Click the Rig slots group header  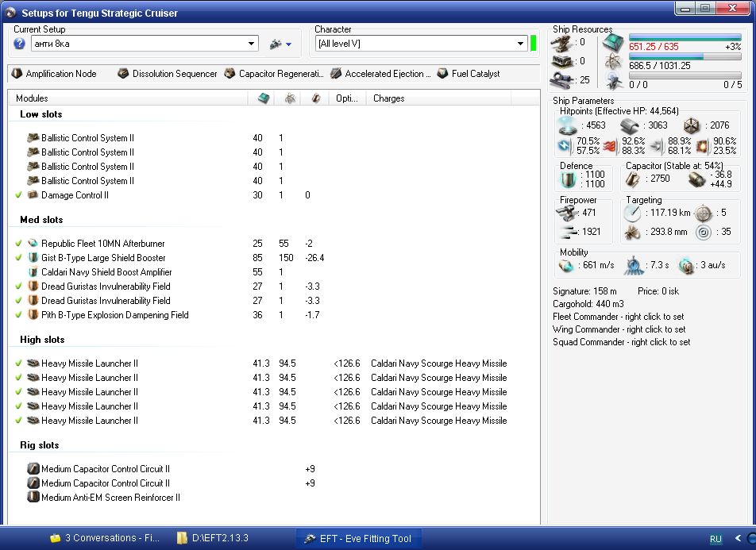click(x=39, y=445)
